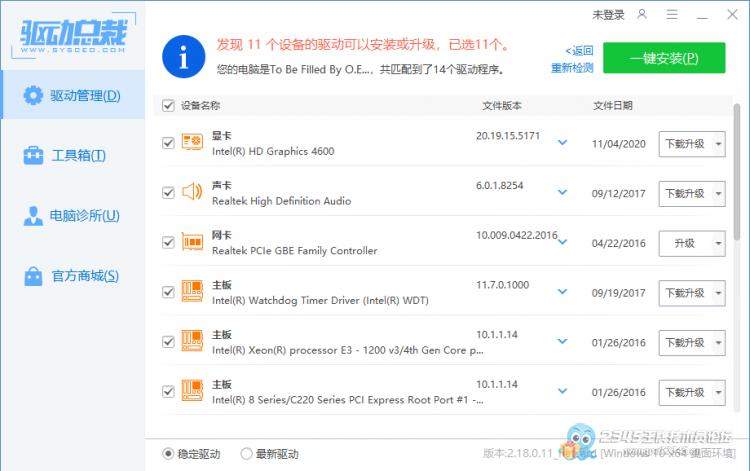Click the <返回 link
Viewport: 750px width, 471px height.
(x=579, y=50)
